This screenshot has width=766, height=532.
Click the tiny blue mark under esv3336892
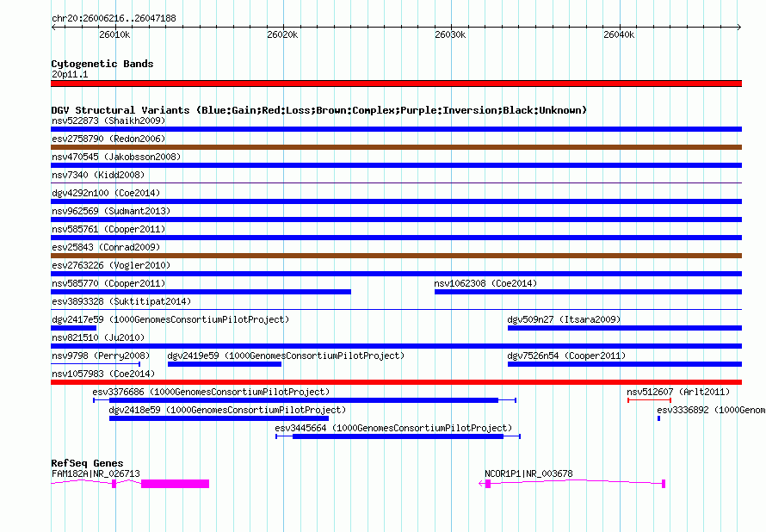659,418
